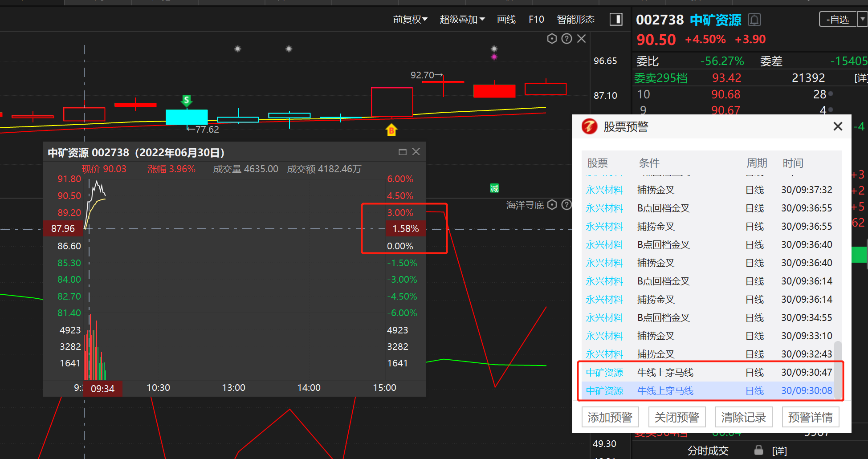
Task: Click the 委卖295档 order book label
Action: click(x=660, y=78)
